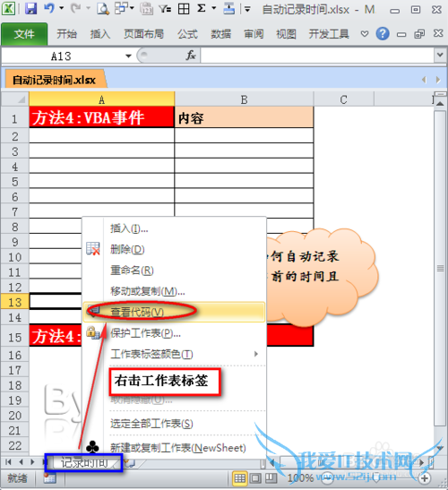
Task: Open the AutoSum dropdown arrow
Action: click(214, 8)
